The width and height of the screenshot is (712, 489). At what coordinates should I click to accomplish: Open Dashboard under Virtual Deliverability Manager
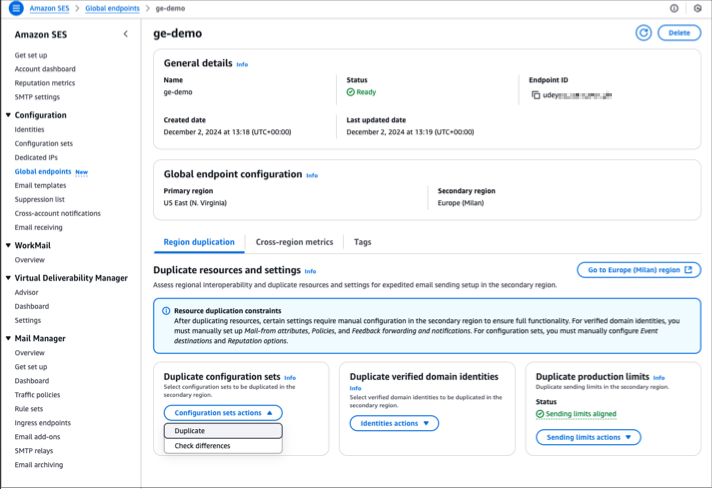pos(32,306)
